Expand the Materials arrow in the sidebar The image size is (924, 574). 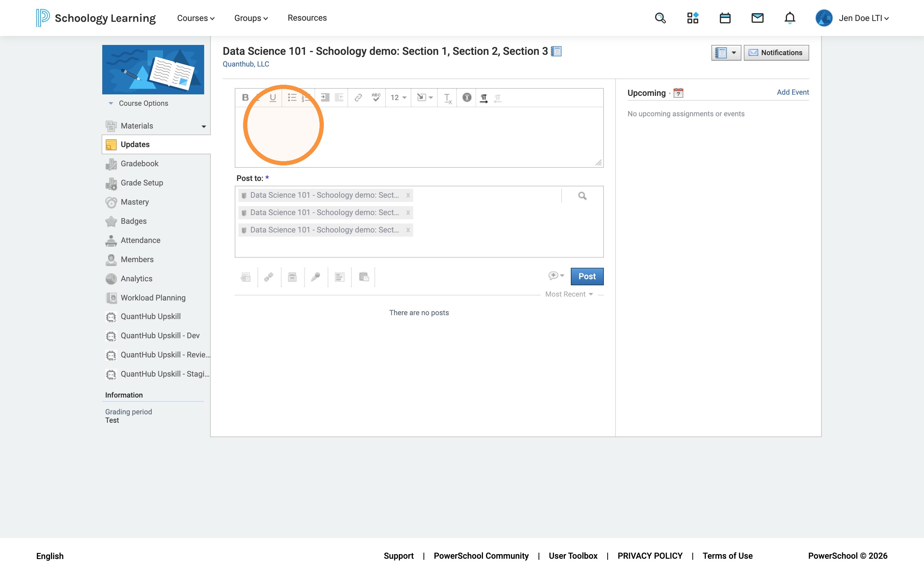(204, 126)
